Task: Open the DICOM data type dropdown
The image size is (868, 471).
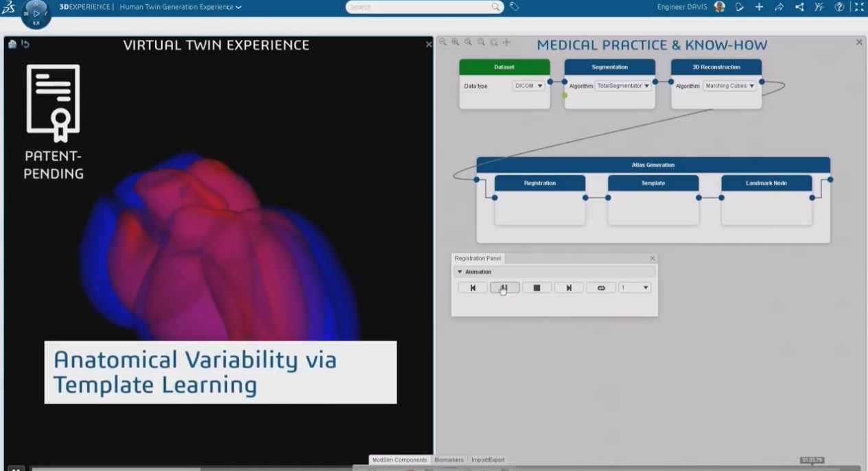Action: [529, 86]
